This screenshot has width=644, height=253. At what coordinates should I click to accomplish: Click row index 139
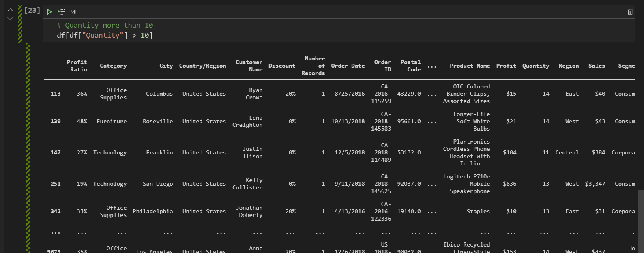[x=56, y=121]
